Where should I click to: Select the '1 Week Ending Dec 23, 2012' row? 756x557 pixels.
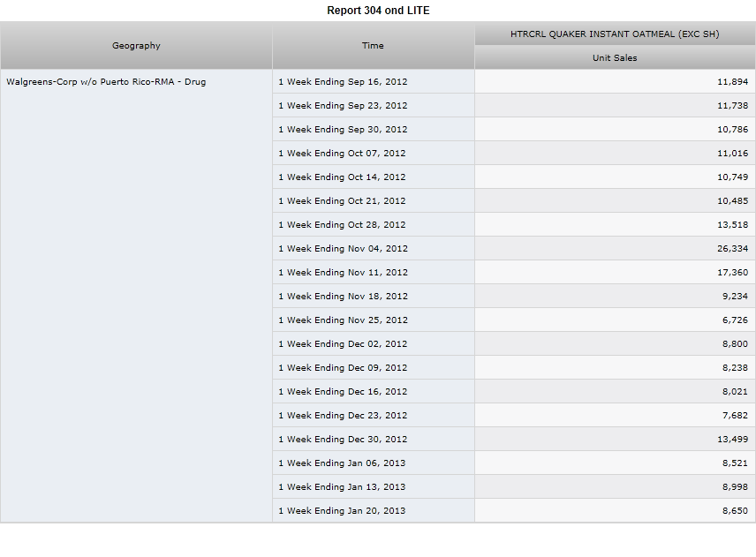click(374, 416)
